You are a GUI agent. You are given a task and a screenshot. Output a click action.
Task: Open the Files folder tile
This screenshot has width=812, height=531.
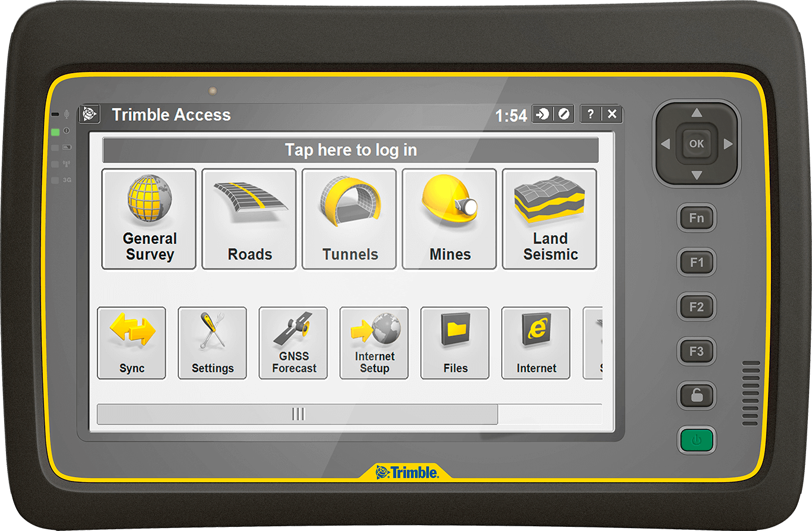(455, 343)
